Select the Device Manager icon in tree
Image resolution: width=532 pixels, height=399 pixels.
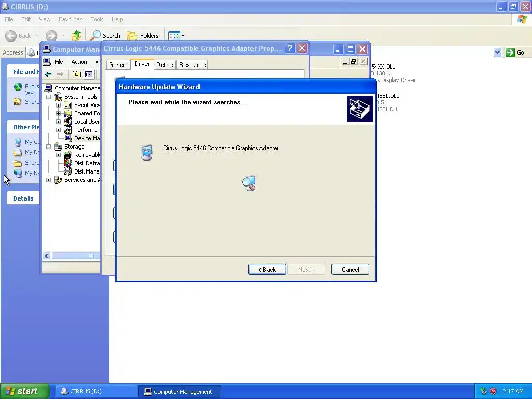pyautogui.click(x=68, y=138)
